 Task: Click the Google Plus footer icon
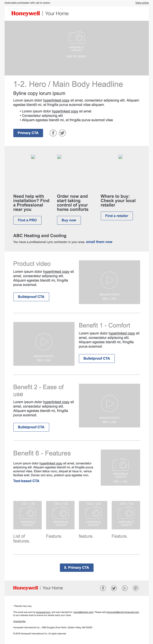[125, 588]
